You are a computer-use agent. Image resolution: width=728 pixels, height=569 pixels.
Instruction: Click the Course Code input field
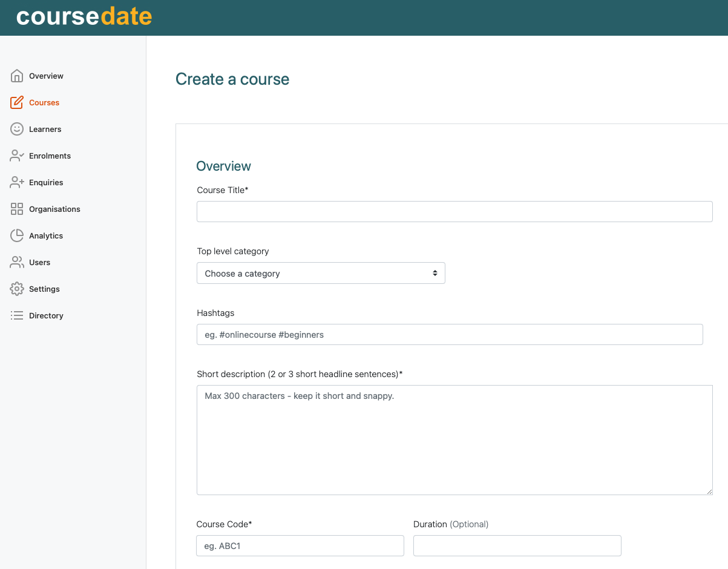(x=300, y=545)
